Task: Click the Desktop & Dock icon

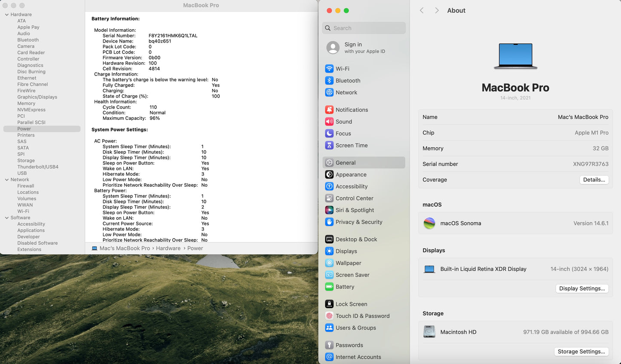Action: click(x=329, y=240)
